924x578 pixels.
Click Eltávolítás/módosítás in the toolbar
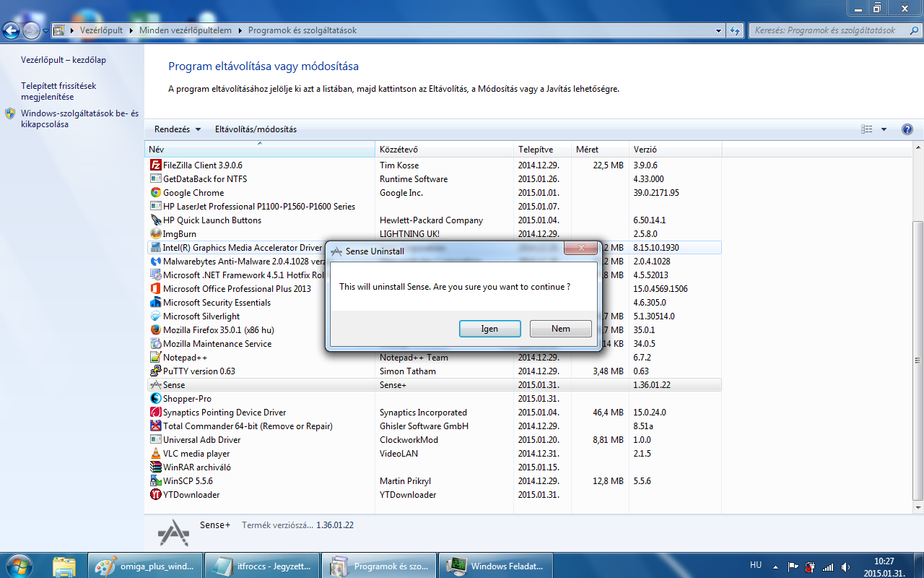(256, 129)
